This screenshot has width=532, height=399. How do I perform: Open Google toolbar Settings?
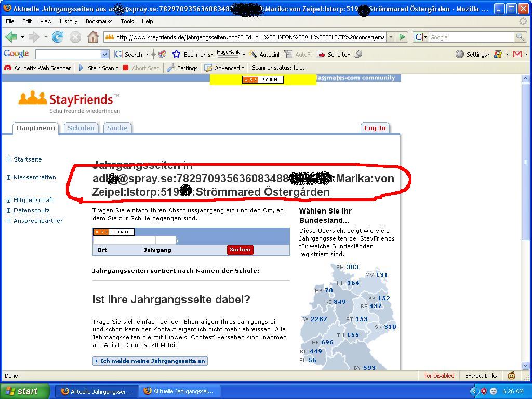473,54
